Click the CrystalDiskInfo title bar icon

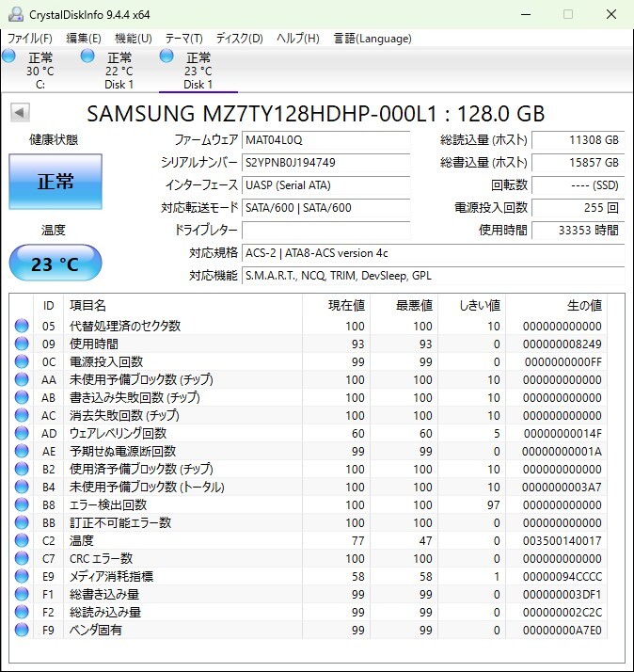pos(15,14)
